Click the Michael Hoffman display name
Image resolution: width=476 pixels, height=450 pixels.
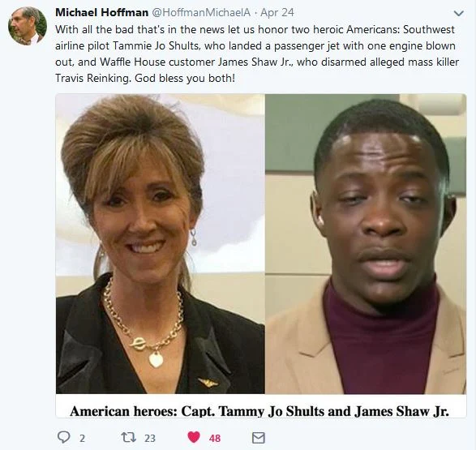coord(101,12)
